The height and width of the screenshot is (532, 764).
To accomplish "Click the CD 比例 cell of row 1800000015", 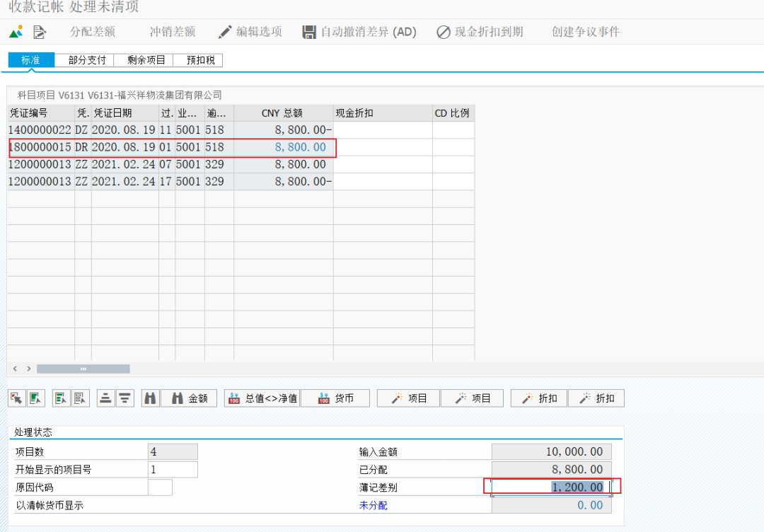I will tap(453, 147).
